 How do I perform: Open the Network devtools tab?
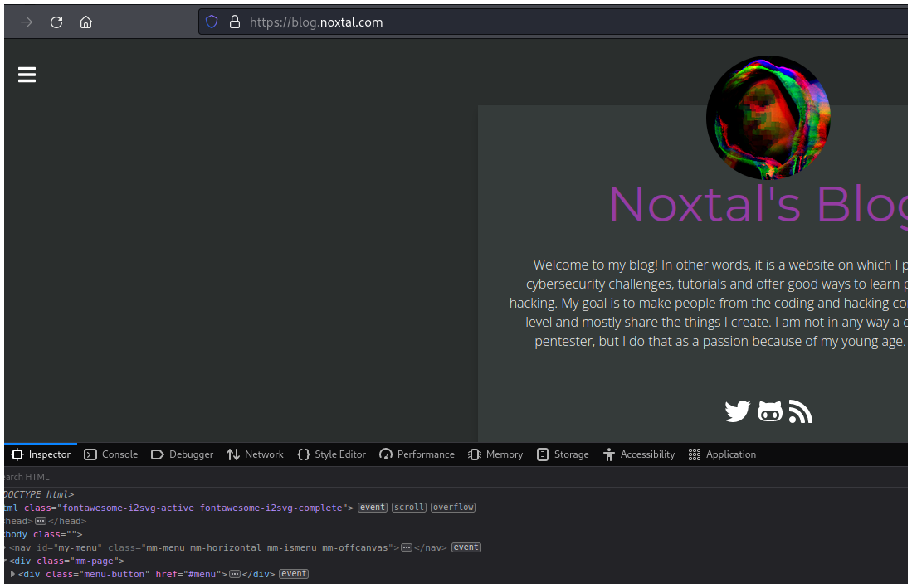coord(255,454)
